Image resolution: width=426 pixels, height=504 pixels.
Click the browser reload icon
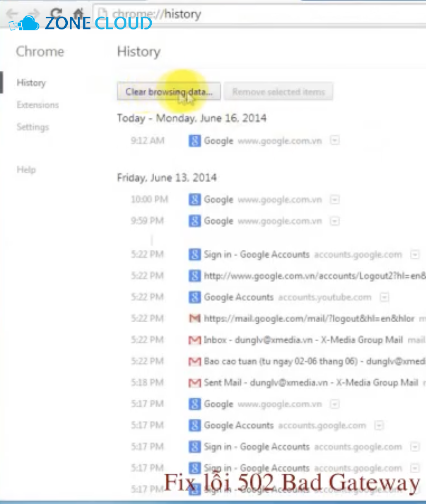click(x=56, y=13)
